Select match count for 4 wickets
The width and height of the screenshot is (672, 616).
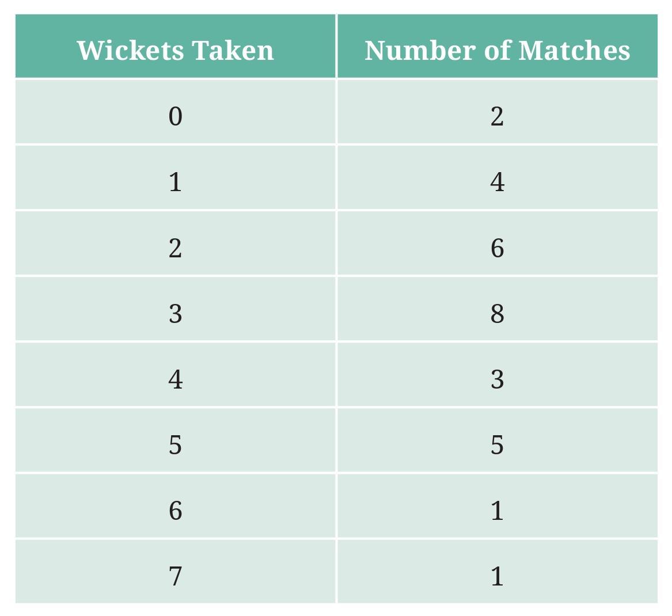pyautogui.click(x=497, y=379)
